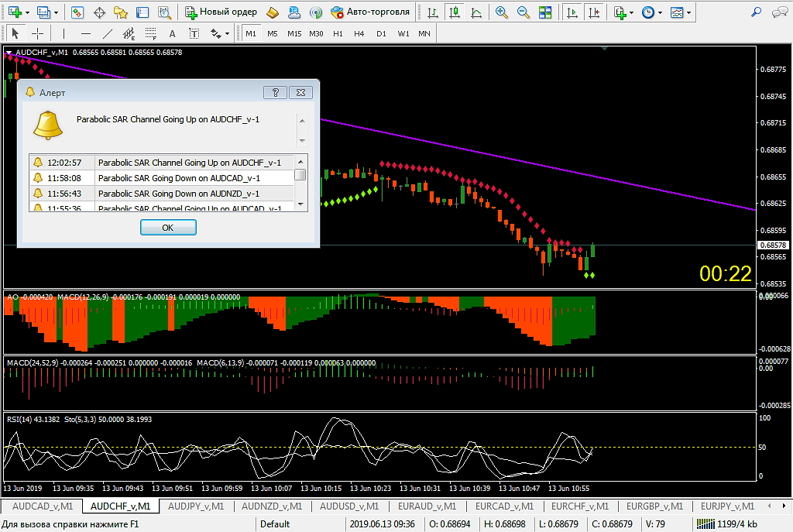Screen dimensions: 793x532
Task: Select the text label tool
Action: point(194,34)
